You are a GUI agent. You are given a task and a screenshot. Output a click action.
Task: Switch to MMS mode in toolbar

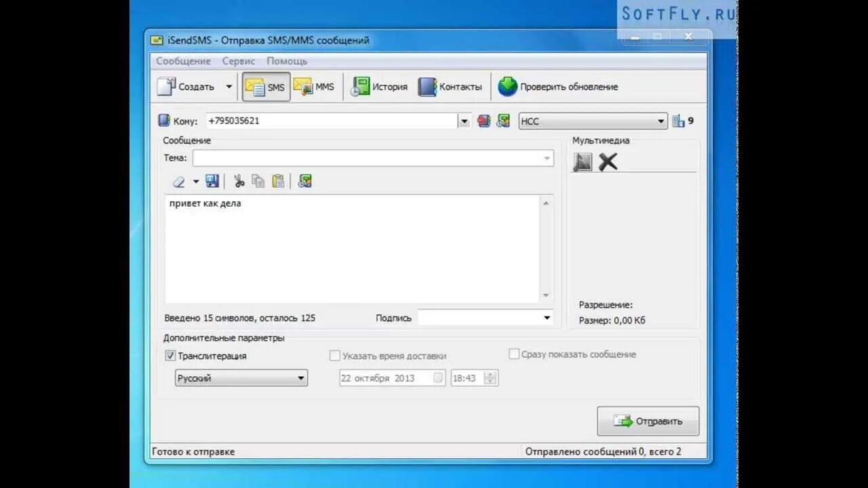(x=314, y=87)
